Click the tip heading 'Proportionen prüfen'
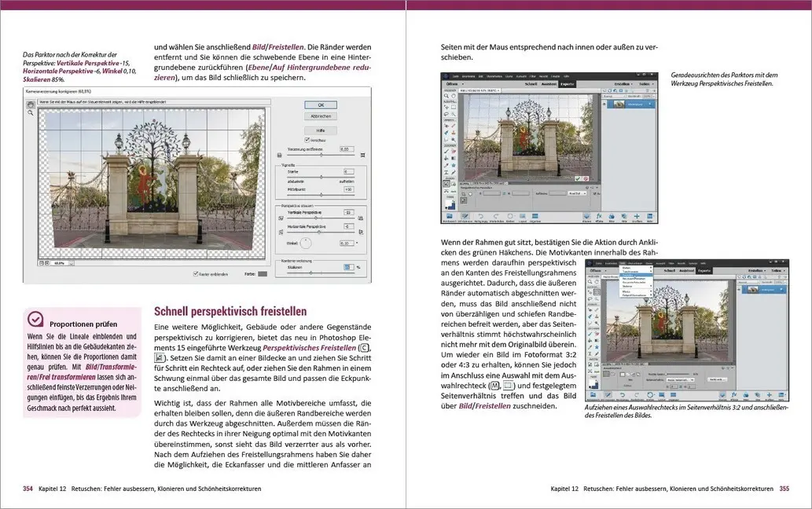 83,324
